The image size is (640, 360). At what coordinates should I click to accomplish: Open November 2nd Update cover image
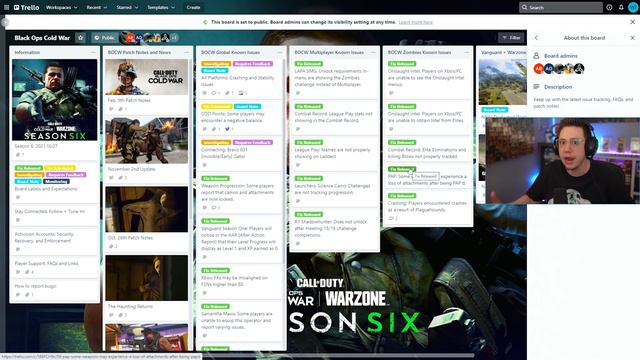tap(147, 140)
